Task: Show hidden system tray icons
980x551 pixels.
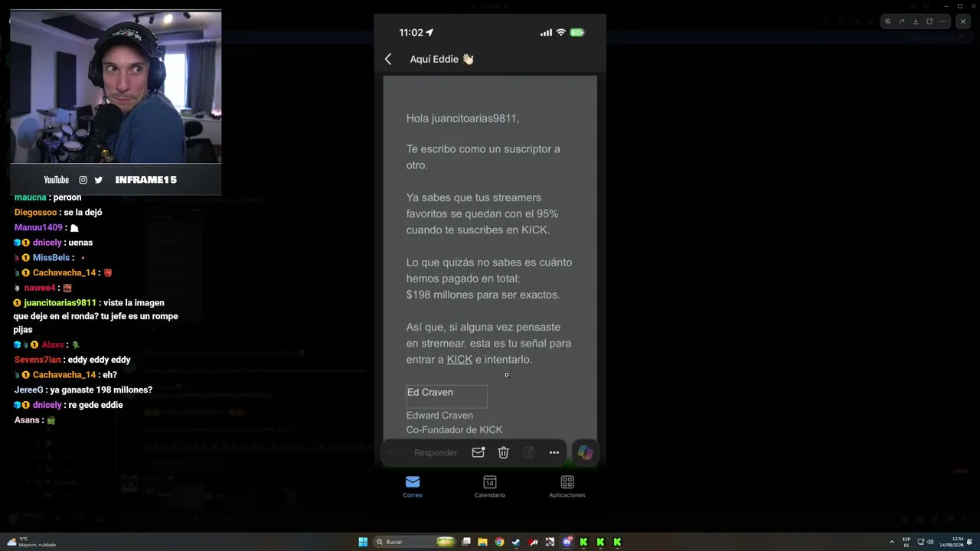Action: (x=891, y=542)
